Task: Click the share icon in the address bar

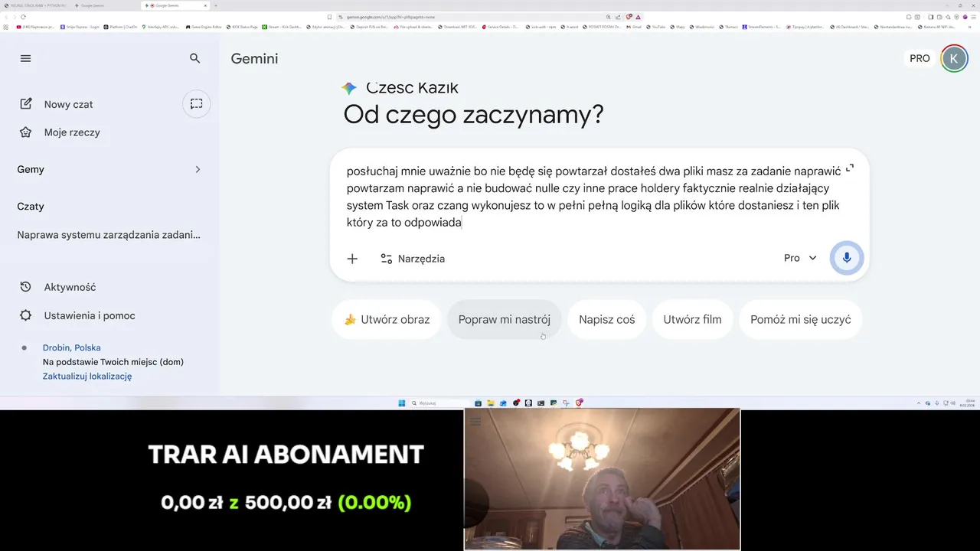Action: 618,17
